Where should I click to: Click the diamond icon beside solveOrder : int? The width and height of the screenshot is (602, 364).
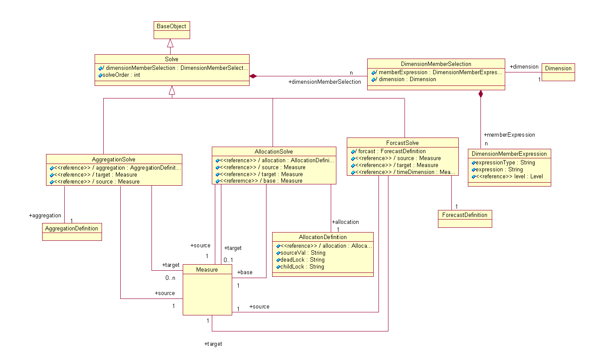tap(101, 75)
